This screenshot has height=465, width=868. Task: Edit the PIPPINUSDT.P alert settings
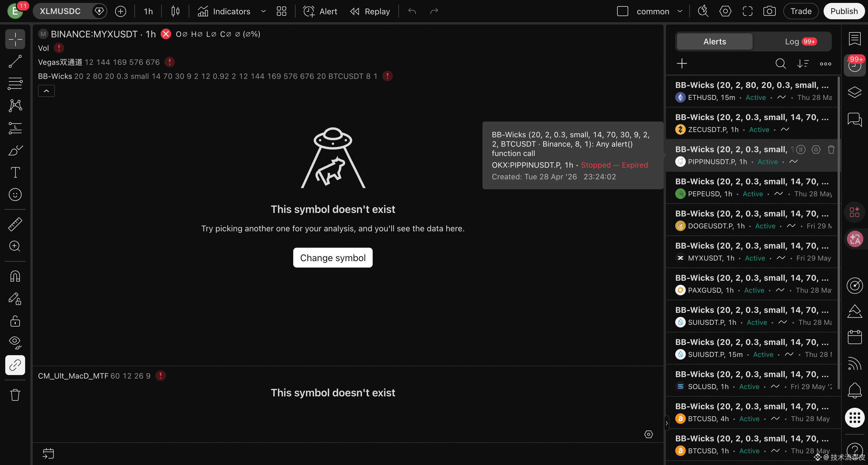[x=816, y=149]
